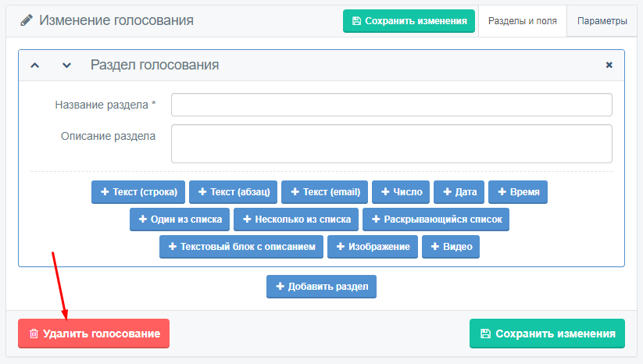Click red Удалить голосование button
Viewport: 643px width, 364px height.
point(94,334)
